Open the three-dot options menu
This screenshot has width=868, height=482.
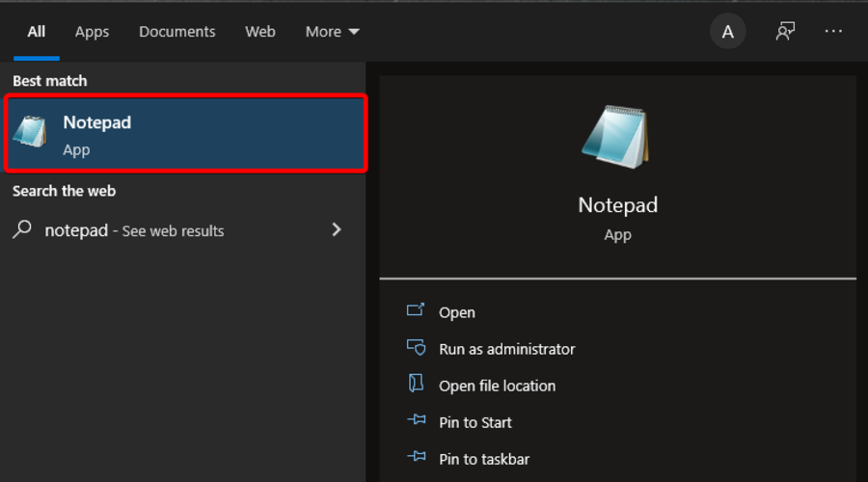click(833, 32)
